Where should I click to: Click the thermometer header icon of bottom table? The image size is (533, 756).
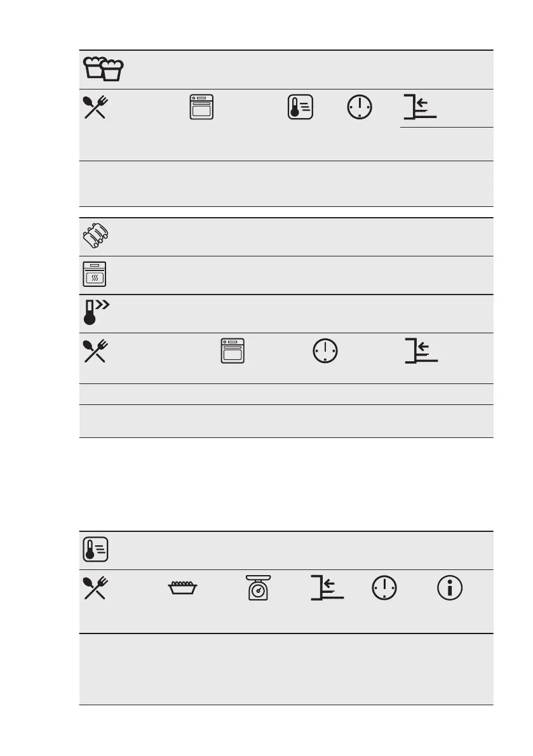(x=95, y=550)
